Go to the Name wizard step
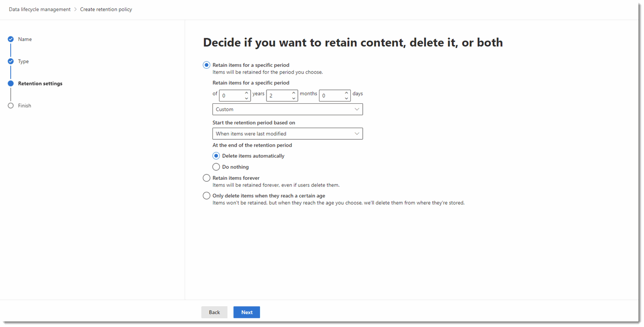 point(25,39)
